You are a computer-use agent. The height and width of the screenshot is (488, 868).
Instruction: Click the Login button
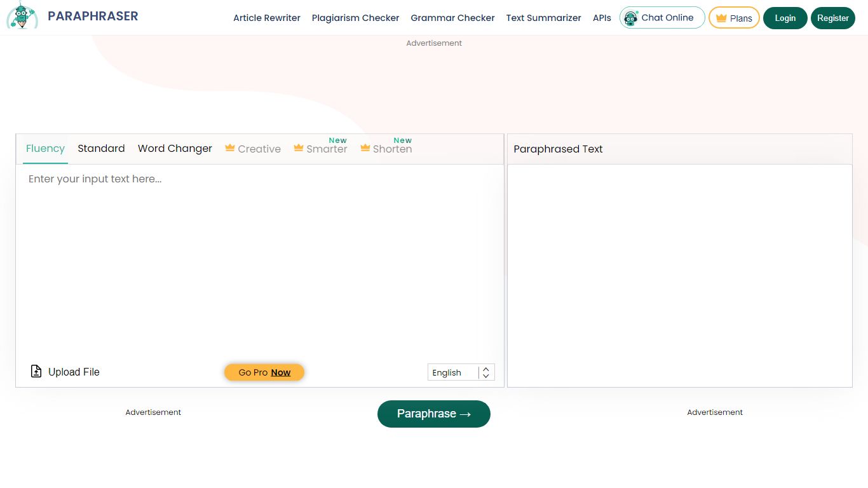pos(785,18)
